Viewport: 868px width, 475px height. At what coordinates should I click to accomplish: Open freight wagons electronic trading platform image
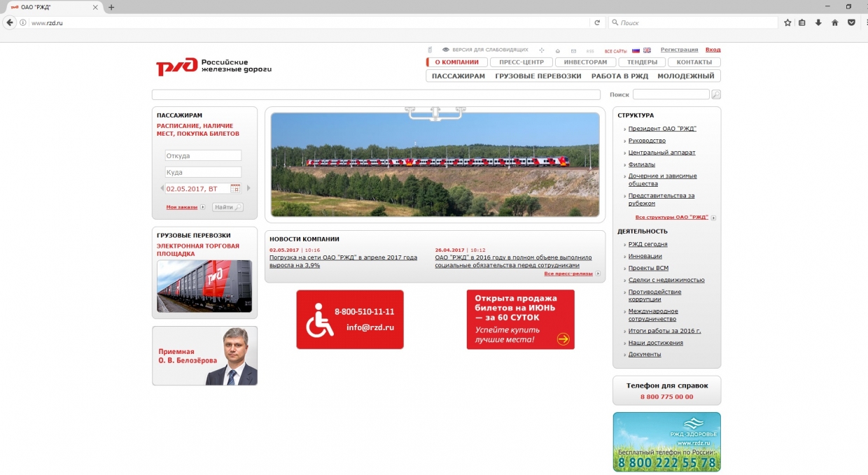(x=204, y=285)
